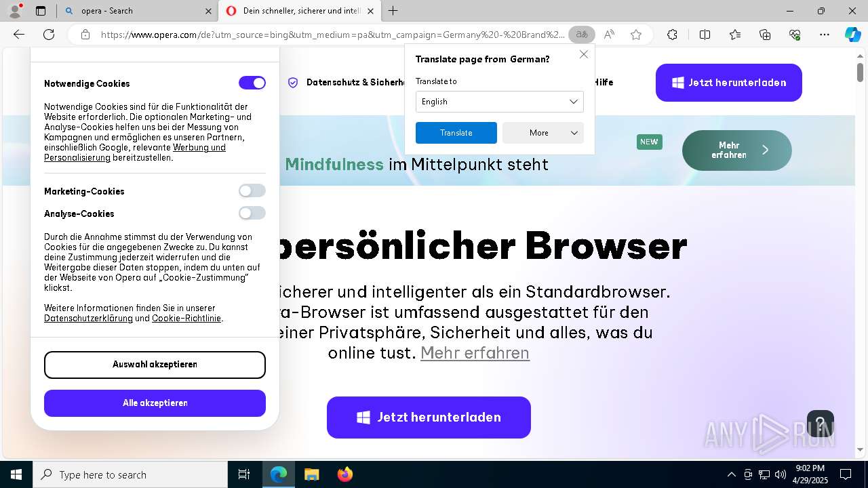Screen dimensions: 868x488
Task: Open the browser profile icon
Action: coord(15,11)
